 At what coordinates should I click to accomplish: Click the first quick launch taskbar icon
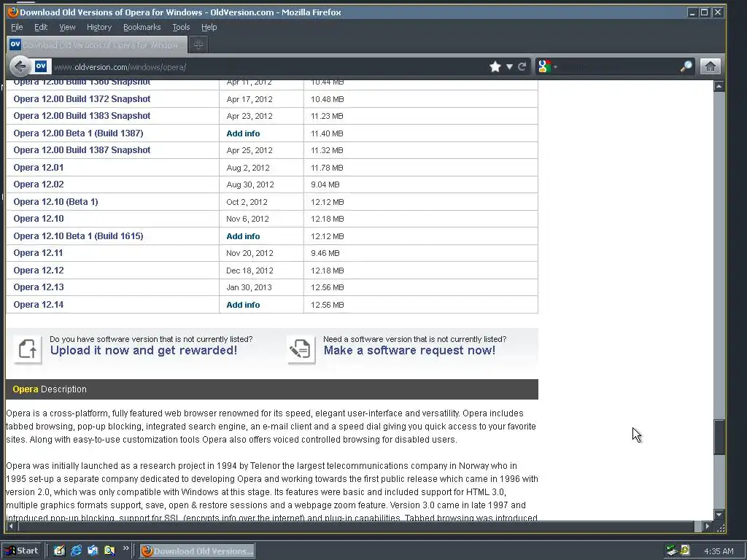59,551
